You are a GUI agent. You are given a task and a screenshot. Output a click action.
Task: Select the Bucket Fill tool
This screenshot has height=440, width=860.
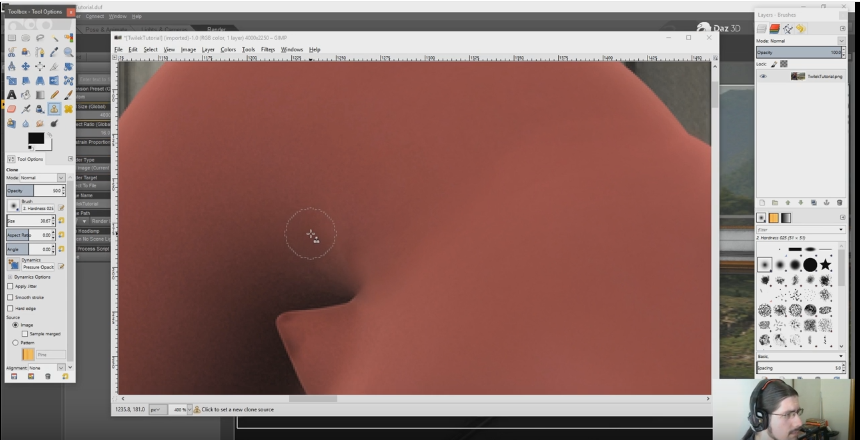pyautogui.click(x=26, y=95)
